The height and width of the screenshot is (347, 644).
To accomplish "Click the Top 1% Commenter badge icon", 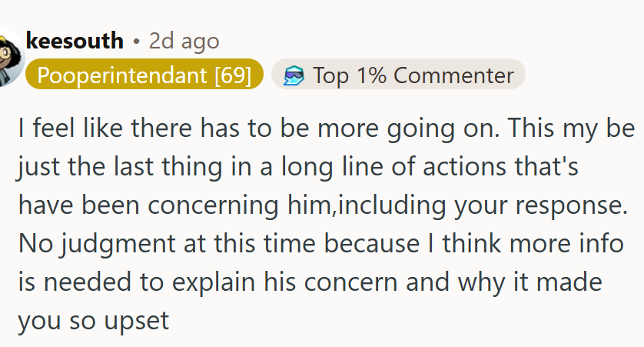I will [293, 75].
